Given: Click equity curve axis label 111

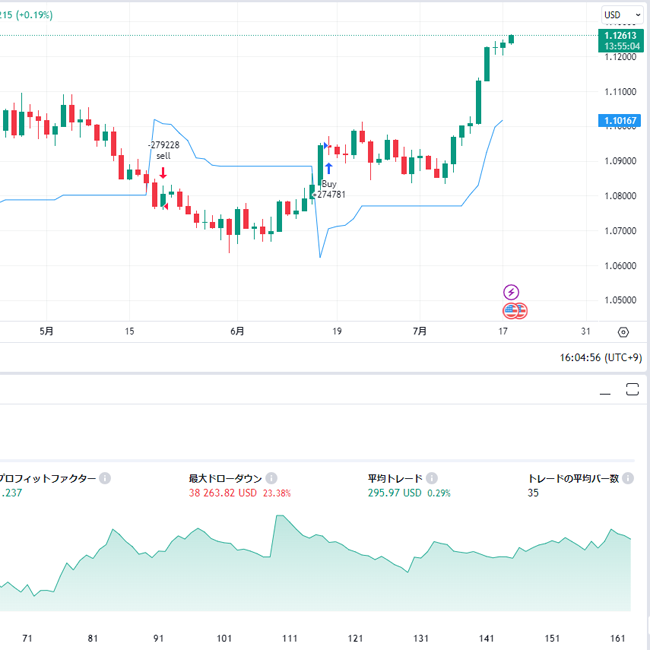Looking at the screenshot, I should (290, 638).
